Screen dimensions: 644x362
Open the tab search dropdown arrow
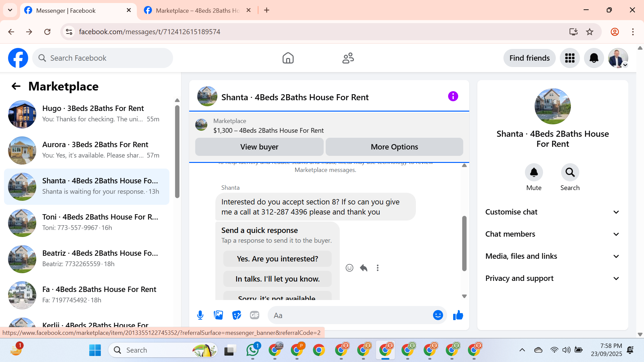[10, 10]
